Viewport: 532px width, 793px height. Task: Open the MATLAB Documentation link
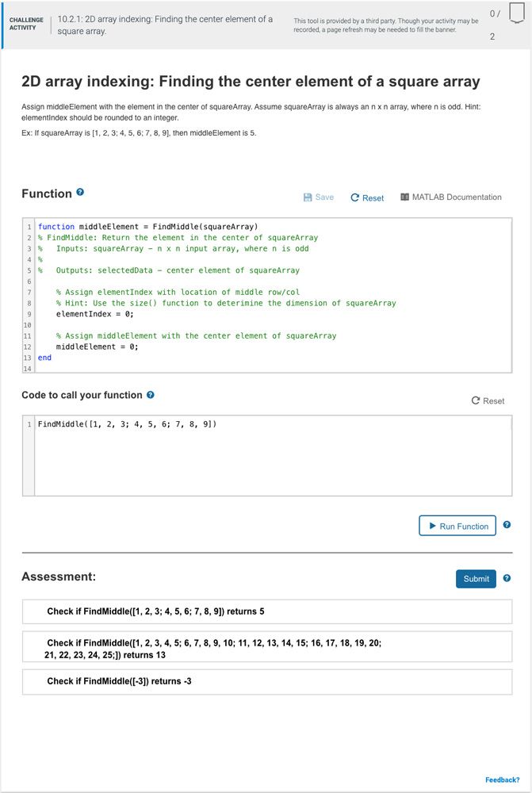pos(450,197)
